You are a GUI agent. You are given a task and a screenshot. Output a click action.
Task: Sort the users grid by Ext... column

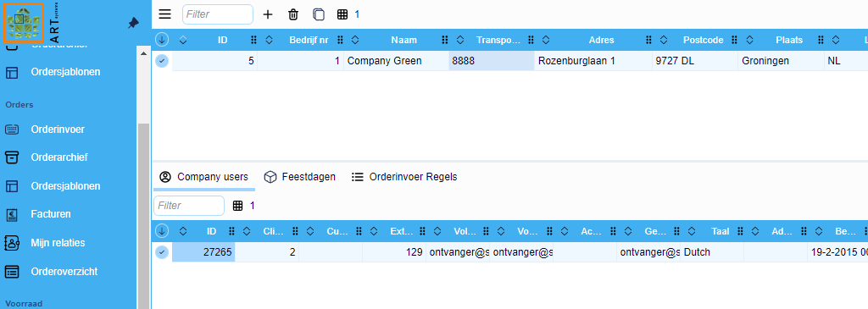coord(374,231)
